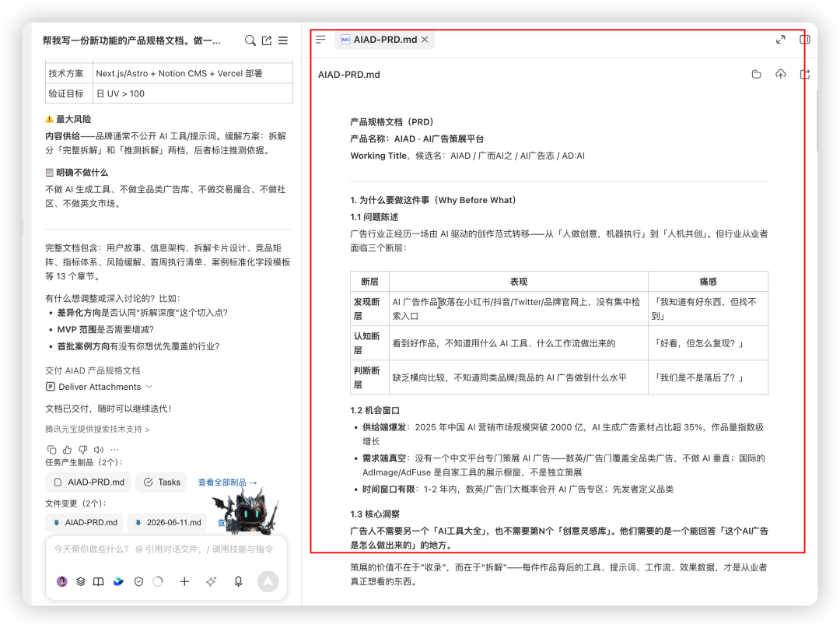
Task: Click the 判断断层 table cell
Action: [x=369, y=377]
